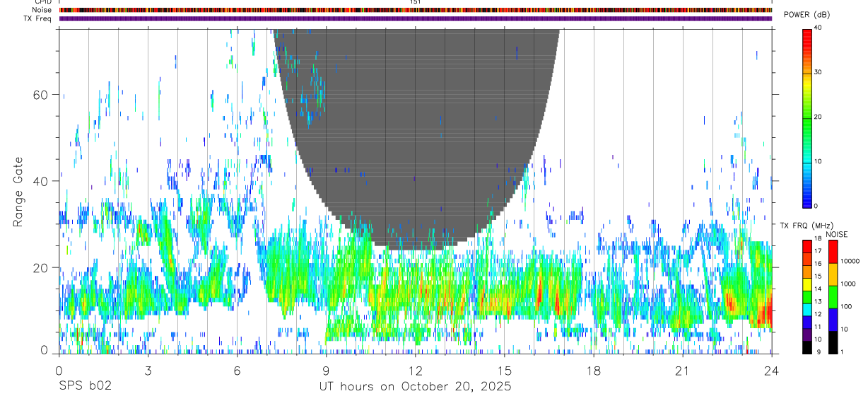Click the UT hour tick label 21
Image resolution: width=868 pixels, height=401 pixels.
pos(683,370)
